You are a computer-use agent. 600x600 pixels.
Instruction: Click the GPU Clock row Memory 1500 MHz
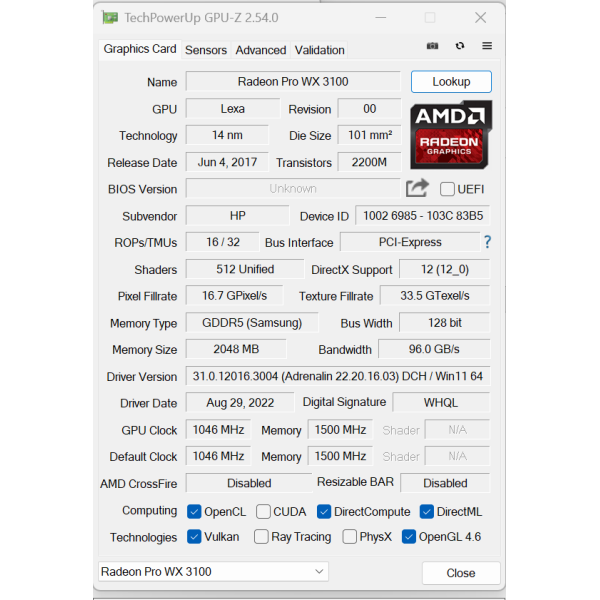340,430
